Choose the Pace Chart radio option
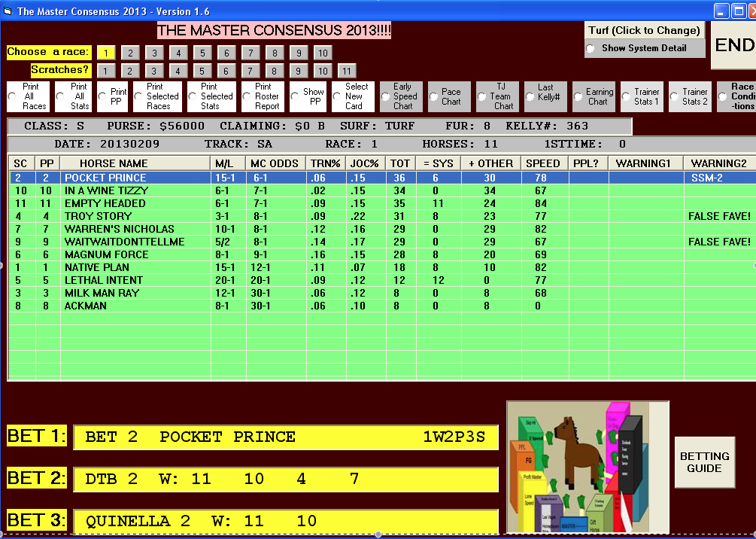Screen dimensions: 756x539 coord(434,96)
